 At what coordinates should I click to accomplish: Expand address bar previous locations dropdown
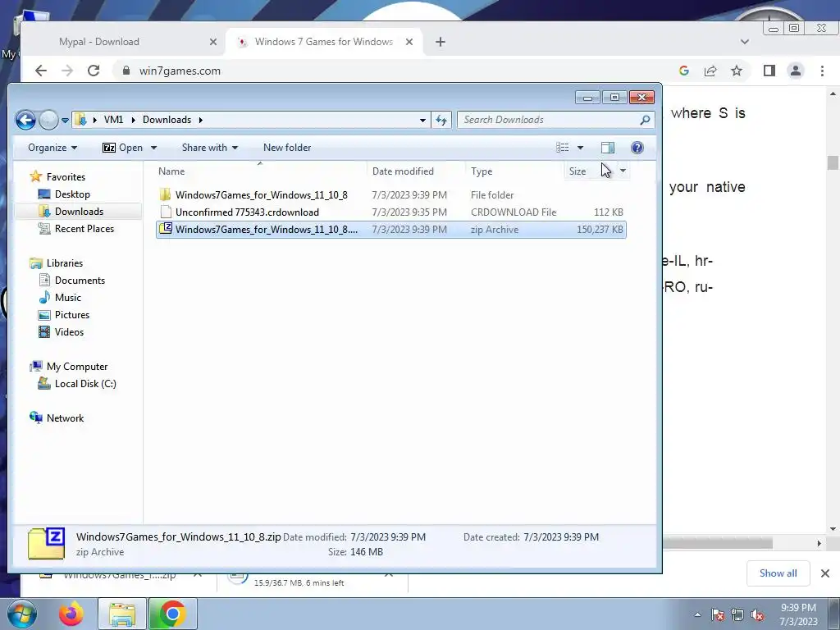[x=422, y=120]
